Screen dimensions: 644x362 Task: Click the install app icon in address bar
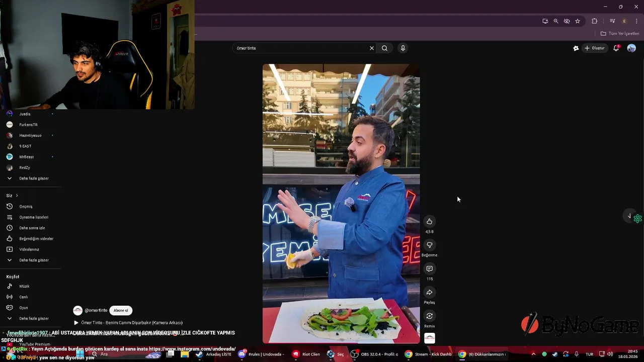[x=545, y=21]
